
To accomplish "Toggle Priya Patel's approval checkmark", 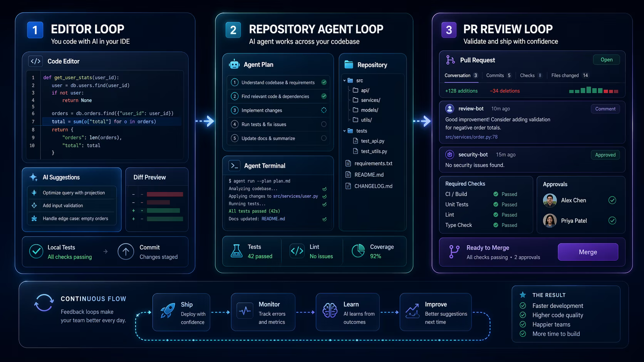I will 612,220.
